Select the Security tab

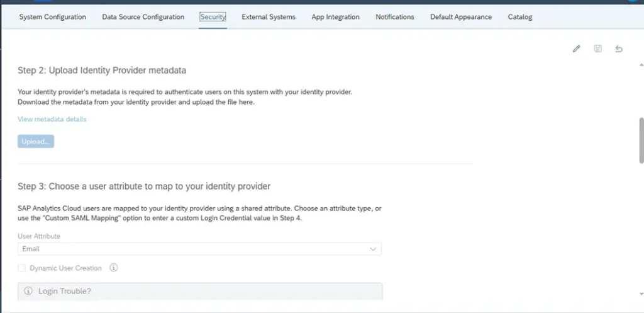(213, 17)
